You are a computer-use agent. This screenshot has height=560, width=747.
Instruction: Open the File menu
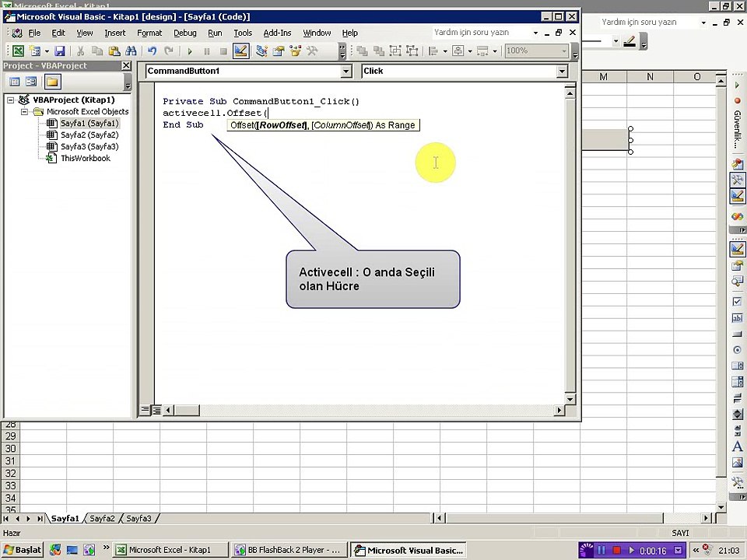34,33
